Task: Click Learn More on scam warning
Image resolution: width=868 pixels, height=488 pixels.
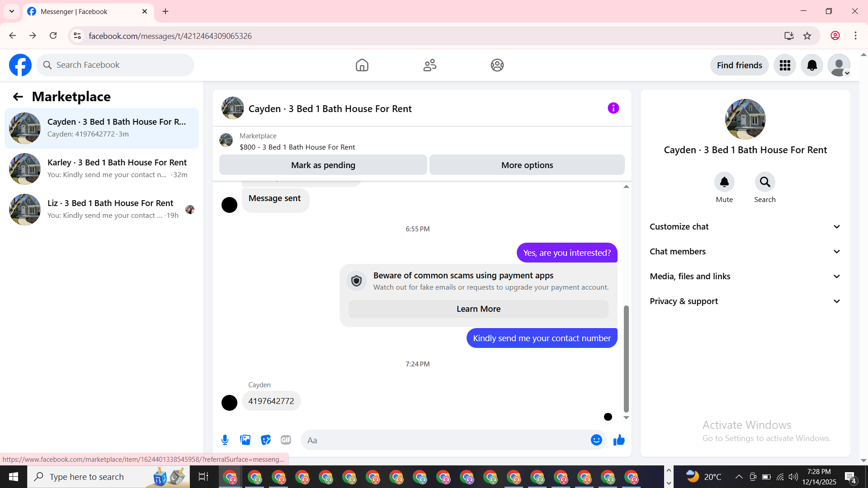Action: [478, 309]
